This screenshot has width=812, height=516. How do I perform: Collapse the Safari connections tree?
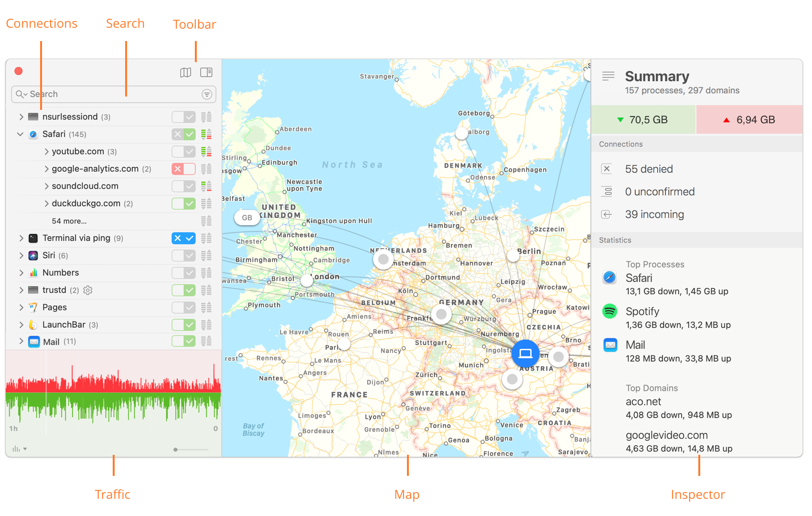coord(20,134)
